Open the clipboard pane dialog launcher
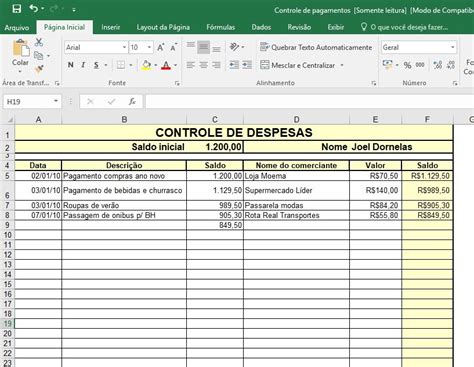The image size is (474, 367). coord(57,83)
